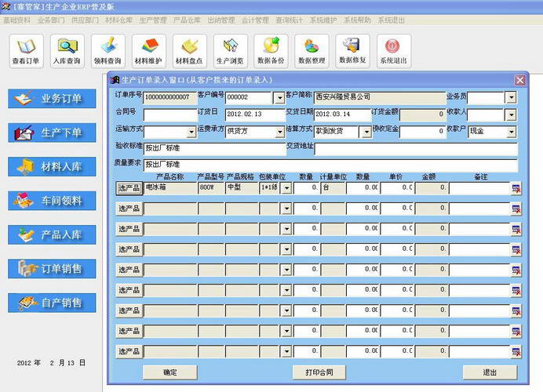
Task: Expand the 收款户 现金 dropdown
Action: tap(511, 132)
